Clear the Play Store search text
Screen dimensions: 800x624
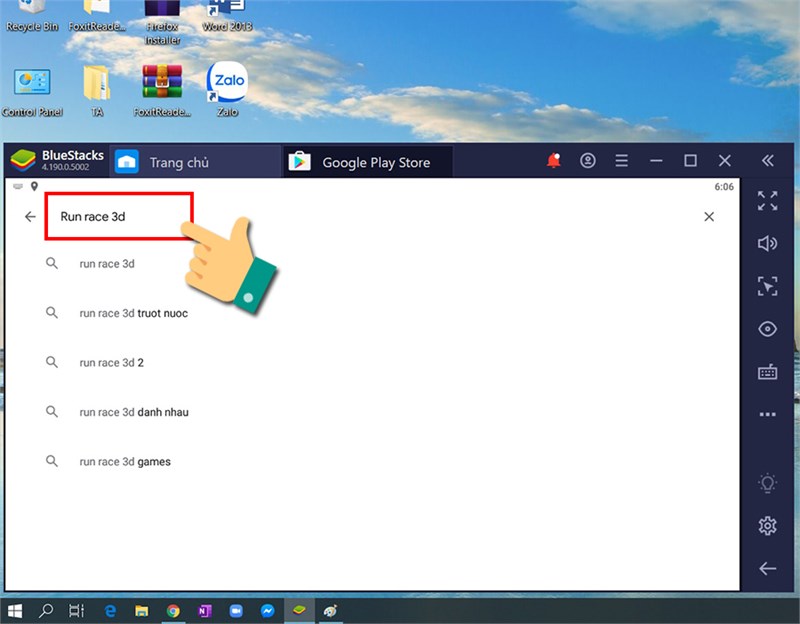coord(709,217)
